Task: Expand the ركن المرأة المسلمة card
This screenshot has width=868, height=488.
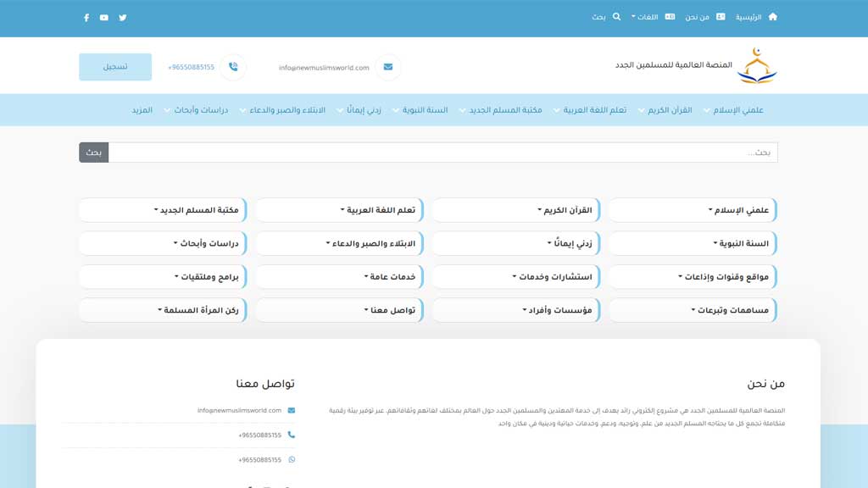Action: pos(162,310)
